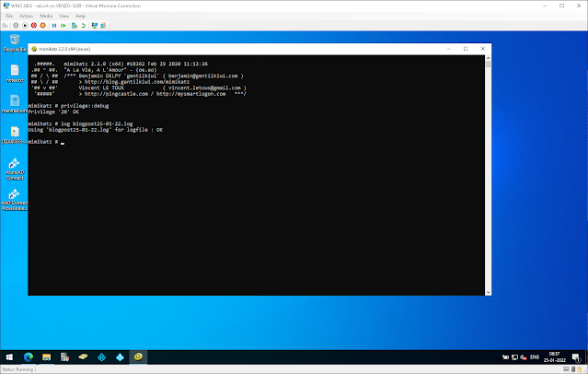Open the File menu
The height and width of the screenshot is (374, 588).
(x=9, y=16)
